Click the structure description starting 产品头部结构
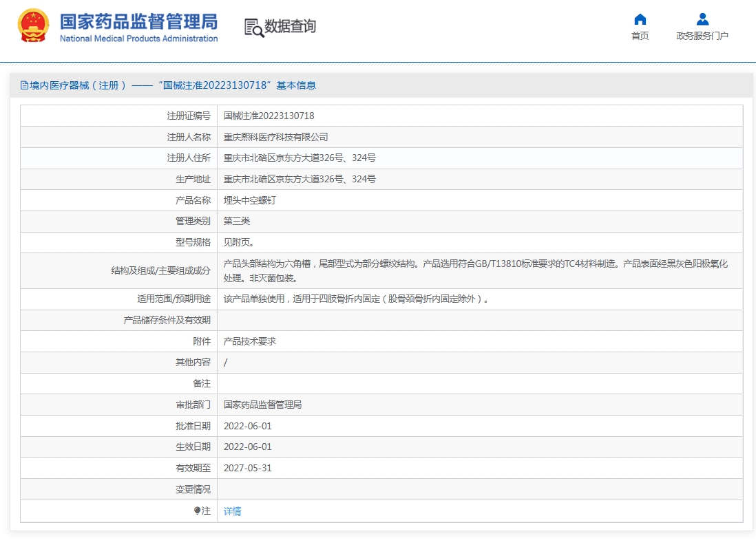756x547 pixels. click(x=476, y=271)
